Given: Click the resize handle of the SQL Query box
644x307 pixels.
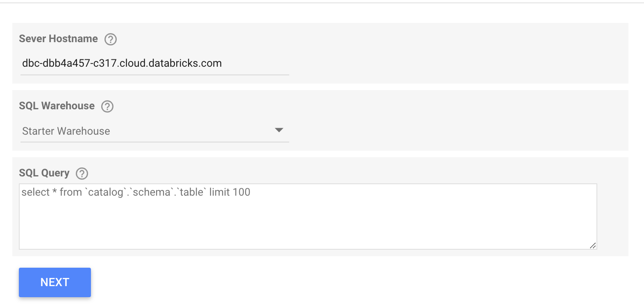Looking at the screenshot, I should (x=592, y=245).
